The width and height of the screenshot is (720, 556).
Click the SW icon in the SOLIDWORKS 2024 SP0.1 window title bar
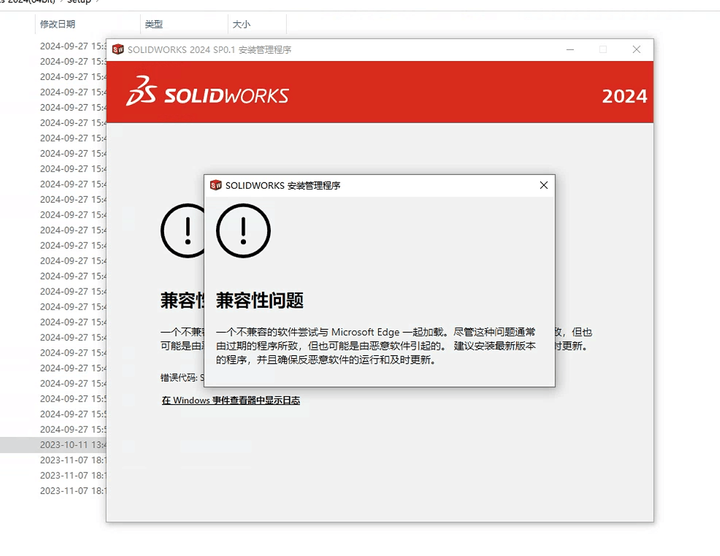[118, 49]
